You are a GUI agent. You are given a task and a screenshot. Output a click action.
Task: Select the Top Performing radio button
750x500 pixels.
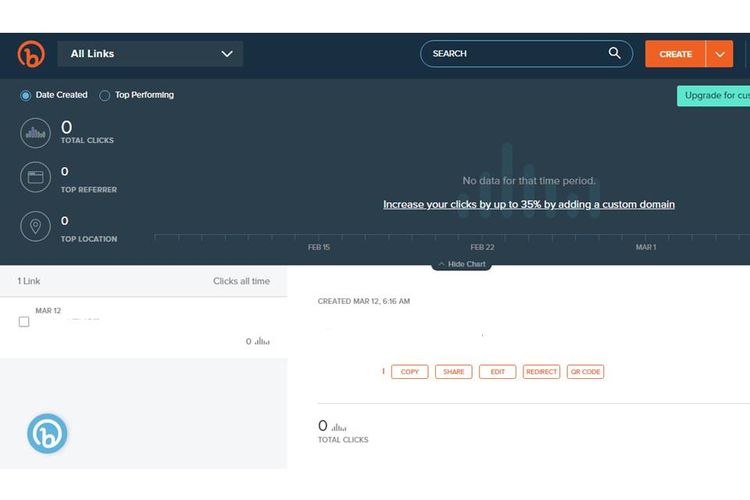point(105,96)
